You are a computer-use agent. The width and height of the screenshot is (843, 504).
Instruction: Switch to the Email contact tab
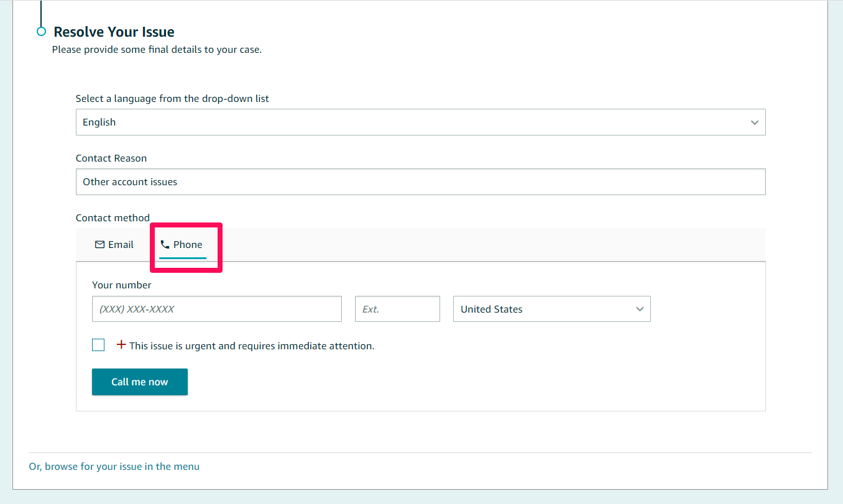tap(114, 244)
